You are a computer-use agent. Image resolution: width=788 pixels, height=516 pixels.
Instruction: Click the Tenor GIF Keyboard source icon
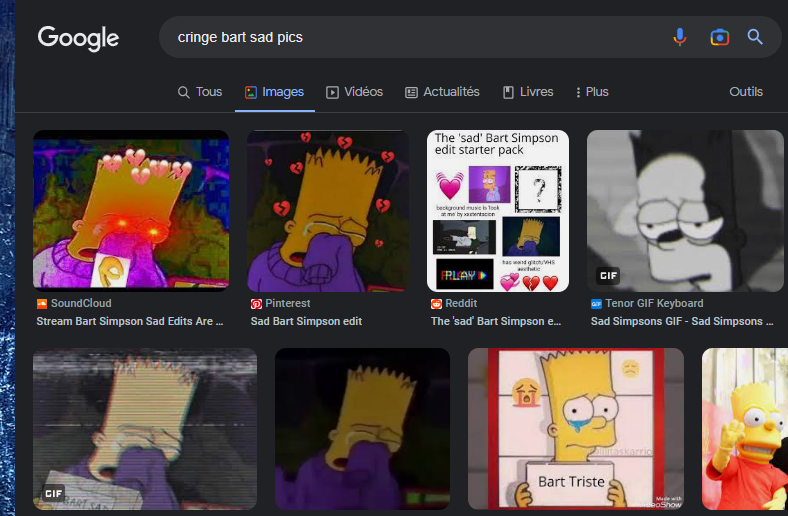(596, 303)
